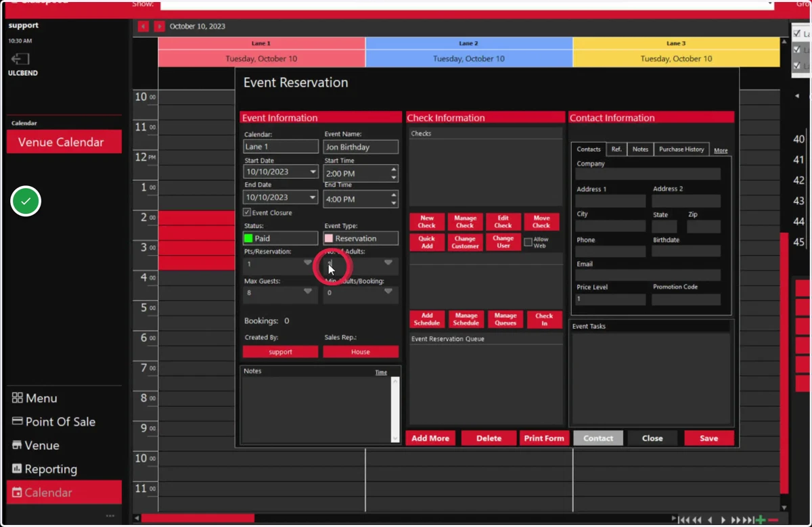Image resolution: width=812 pixels, height=527 pixels.
Task: Decrease Start Time with down arrow
Action: 394,178
